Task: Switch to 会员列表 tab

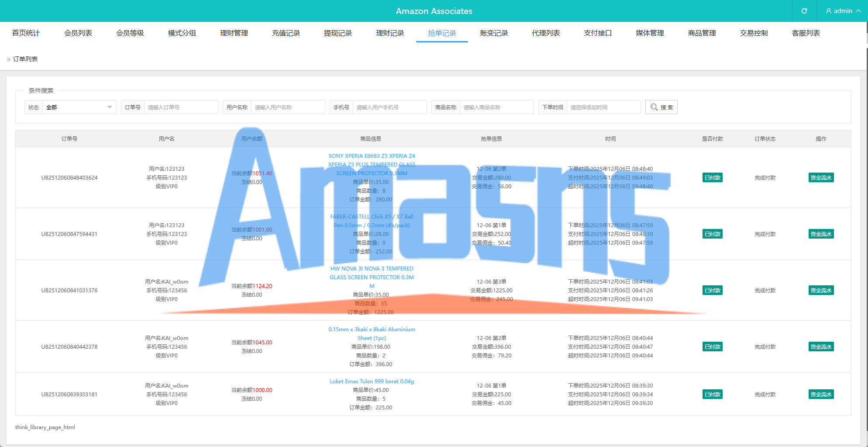Action: pos(78,33)
